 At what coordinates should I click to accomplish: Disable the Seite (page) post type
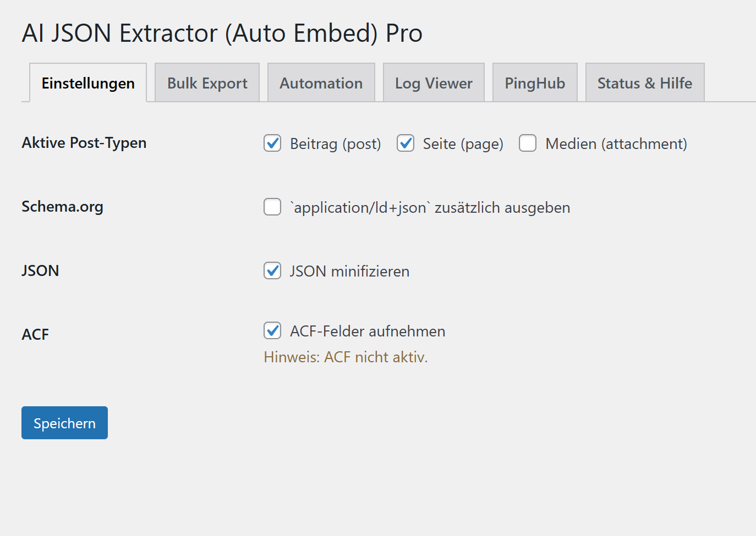406,143
